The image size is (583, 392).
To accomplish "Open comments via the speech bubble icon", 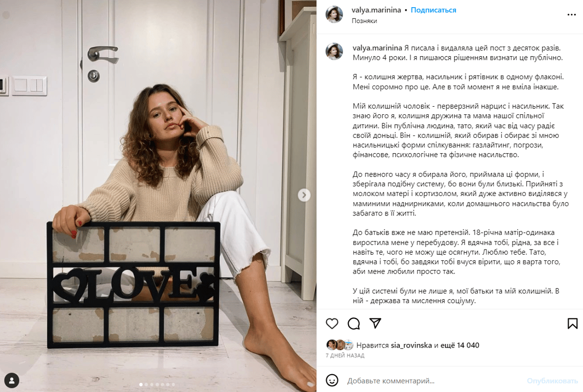I will 354,324.
